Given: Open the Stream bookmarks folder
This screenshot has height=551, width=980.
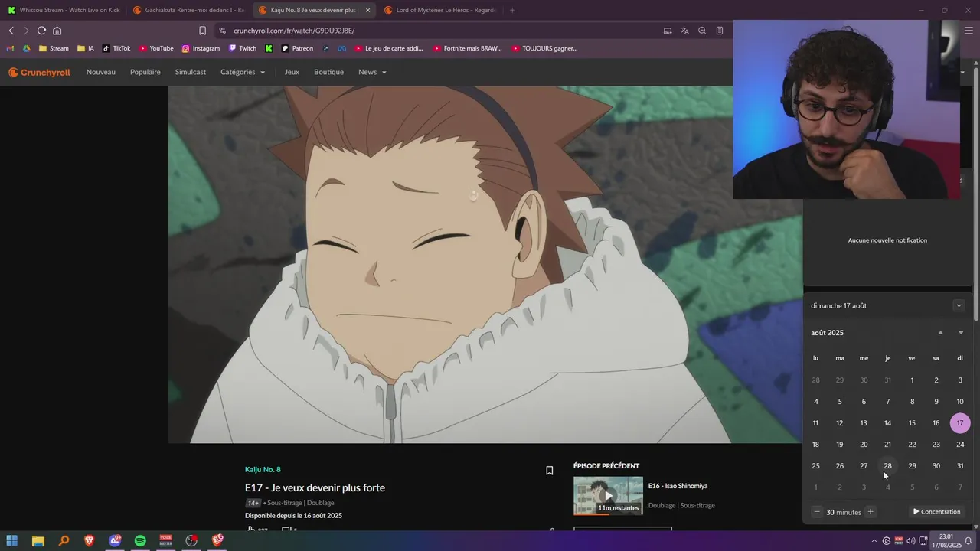Looking at the screenshot, I should click(x=54, y=48).
